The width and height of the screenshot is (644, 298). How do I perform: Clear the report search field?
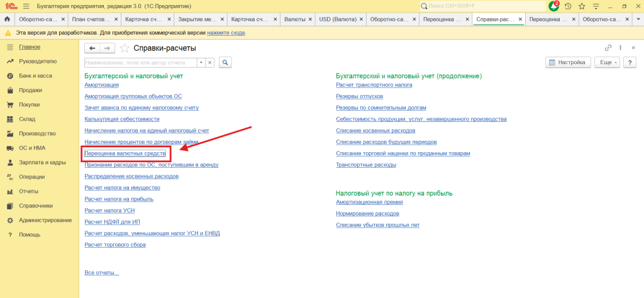click(210, 62)
